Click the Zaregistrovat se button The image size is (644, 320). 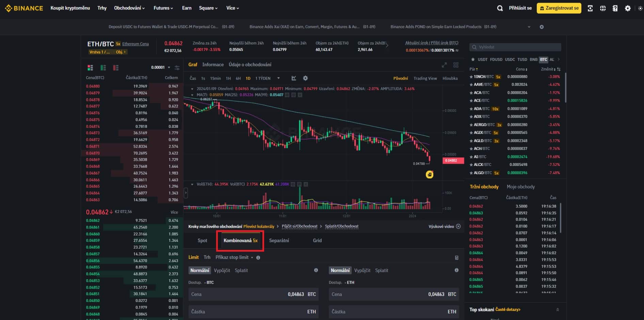point(558,8)
